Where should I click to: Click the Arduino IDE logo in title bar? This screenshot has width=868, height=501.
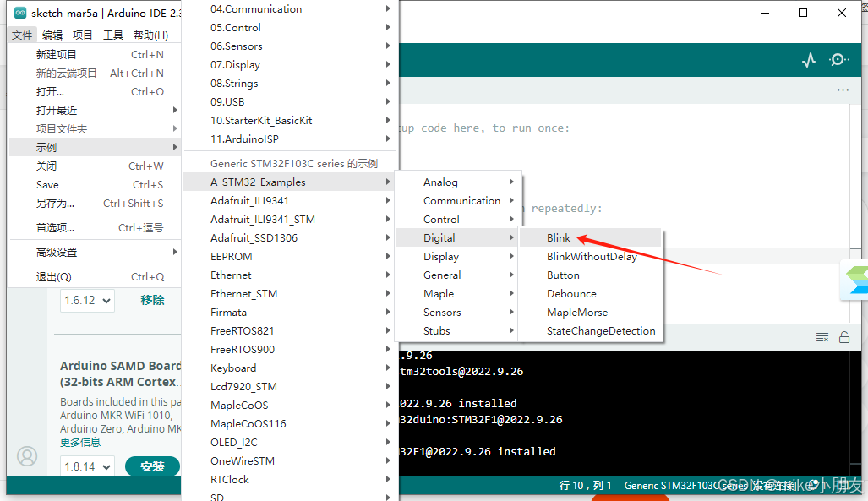(20, 13)
